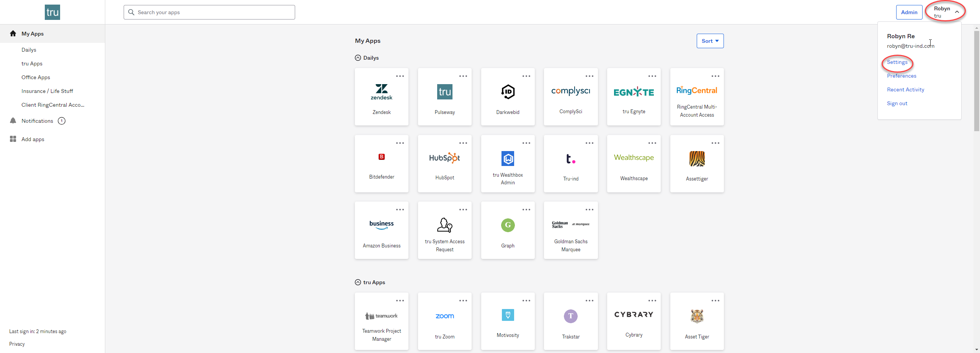Image resolution: width=980 pixels, height=353 pixels.
Task: Choose Preferences from the account menu
Action: (x=902, y=76)
